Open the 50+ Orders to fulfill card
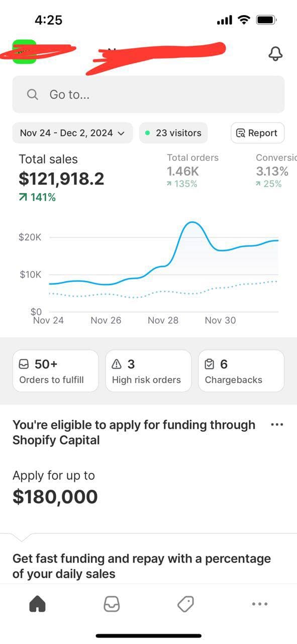Image resolution: width=297 pixels, height=644 pixels. coord(55,371)
